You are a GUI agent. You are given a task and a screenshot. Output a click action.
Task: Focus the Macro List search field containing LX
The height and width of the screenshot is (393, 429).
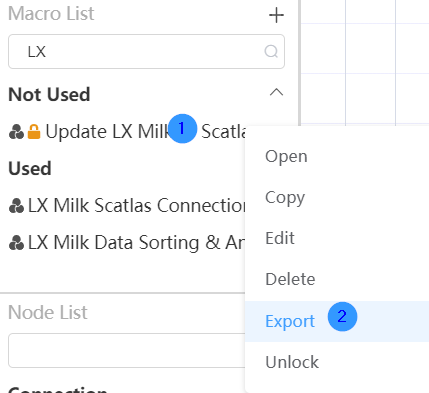[146, 52]
